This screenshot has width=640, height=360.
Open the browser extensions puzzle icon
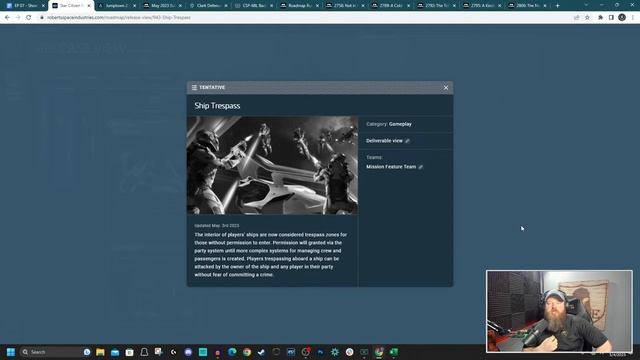tap(600, 18)
